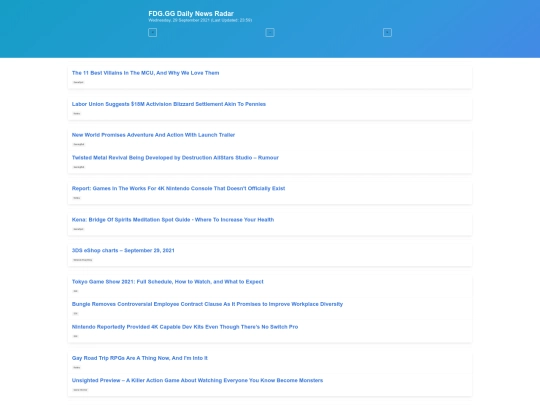Screen dimensions: 540x405
Task: Open Kena: Bridge Of Spirits Meditation Spot Guide
Action: coord(173,220)
